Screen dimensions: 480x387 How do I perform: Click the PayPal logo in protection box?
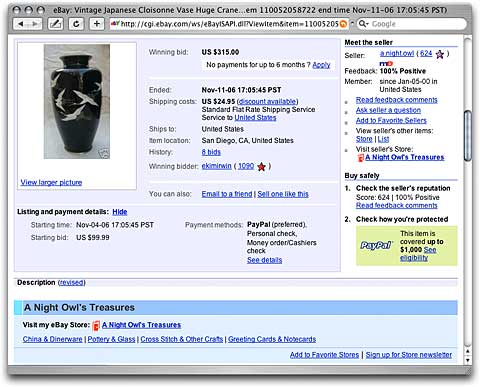(x=376, y=246)
